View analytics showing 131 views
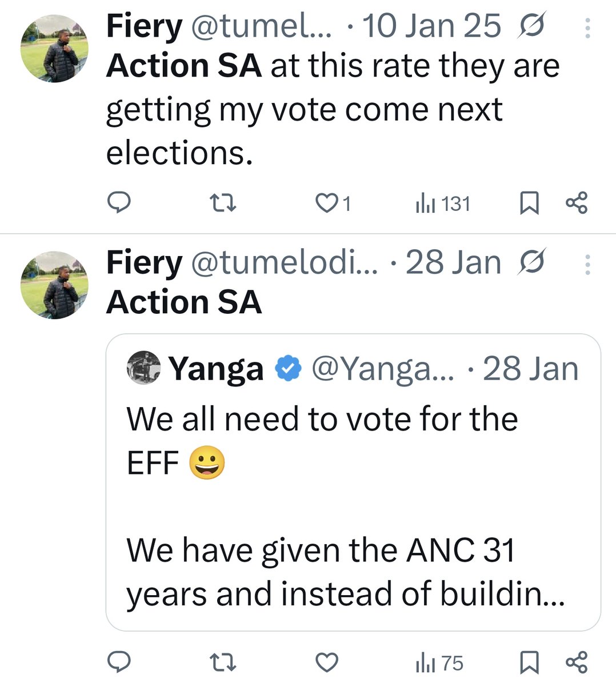Screen dimensions: 616x686 coord(442,204)
